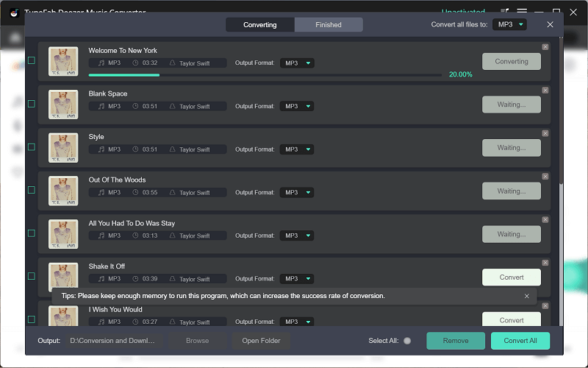588x368 pixels.
Task: Toggle the Select All radio button
Action: point(407,341)
